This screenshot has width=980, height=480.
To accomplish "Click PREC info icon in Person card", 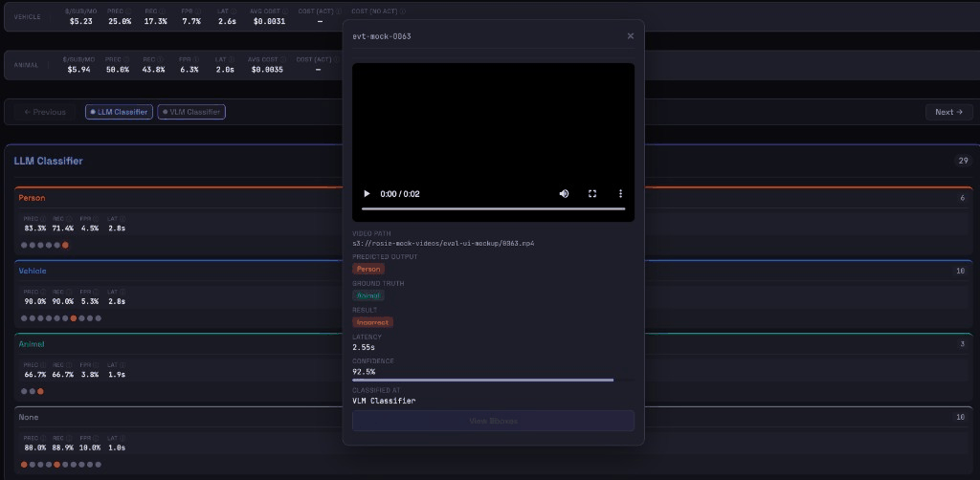I will click(43, 219).
